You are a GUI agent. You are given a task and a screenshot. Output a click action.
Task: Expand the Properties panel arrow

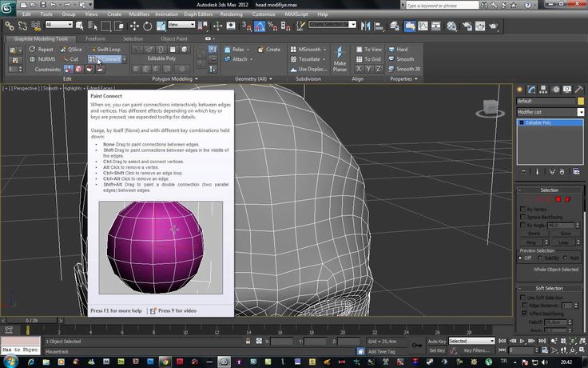(x=416, y=79)
